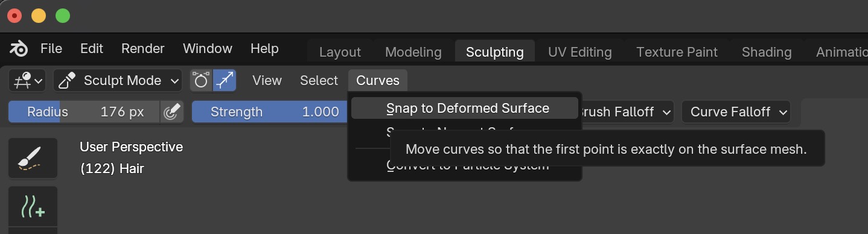The height and width of the screenshot is (234, 868).
Task: Enable control point selection mode
Action: 201,81
